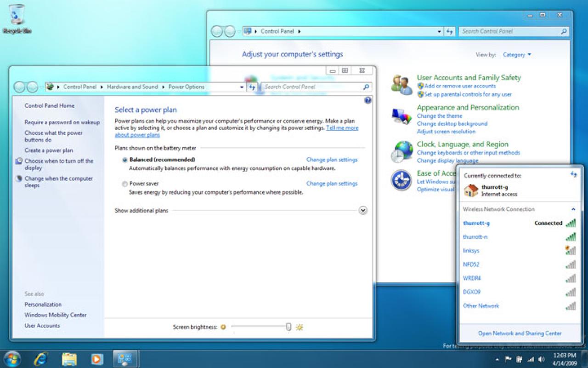Click search magnifier in back Control Panel window
The height and width of the screenshot is (368, 588).
click(x=564, y=31)
